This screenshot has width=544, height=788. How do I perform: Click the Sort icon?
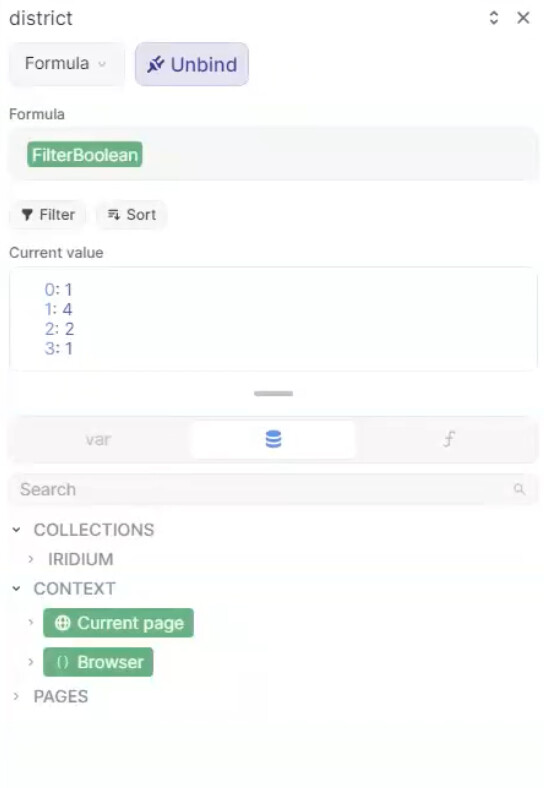114,215
